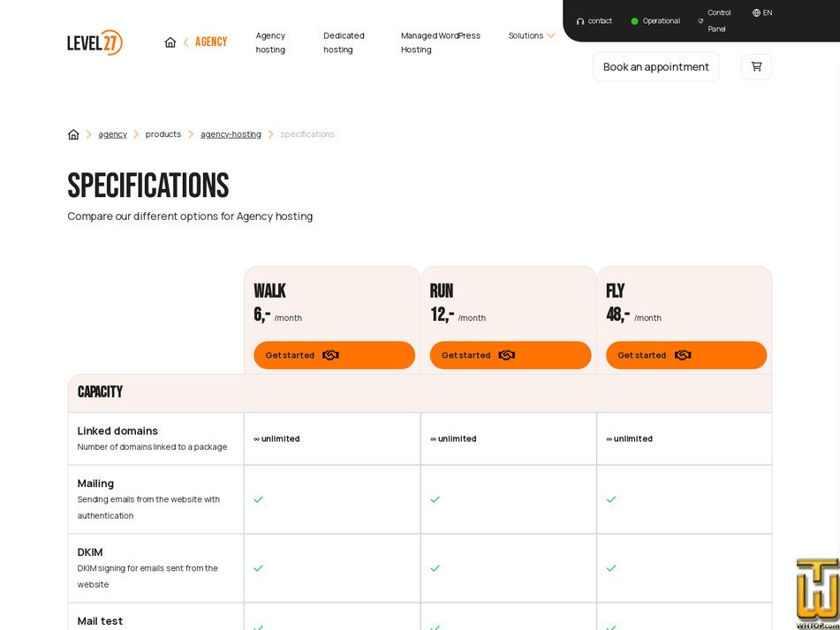Follow the agency-hosting breadcrumb link
This screenshot has height=630, width=840.
[x=231, y=134]
